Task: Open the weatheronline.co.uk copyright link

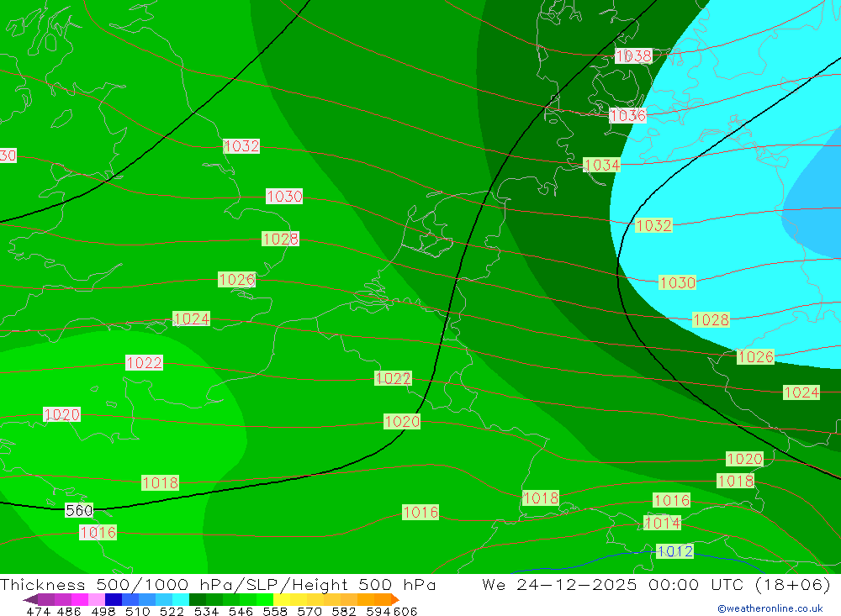Action: (770, 608)
